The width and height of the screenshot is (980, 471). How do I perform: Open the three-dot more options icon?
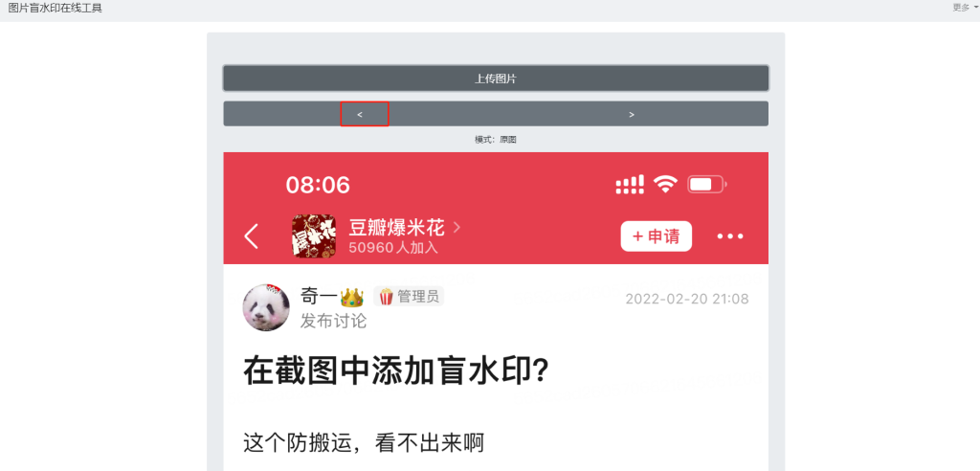pyautogui.click(x=730, y=236)
